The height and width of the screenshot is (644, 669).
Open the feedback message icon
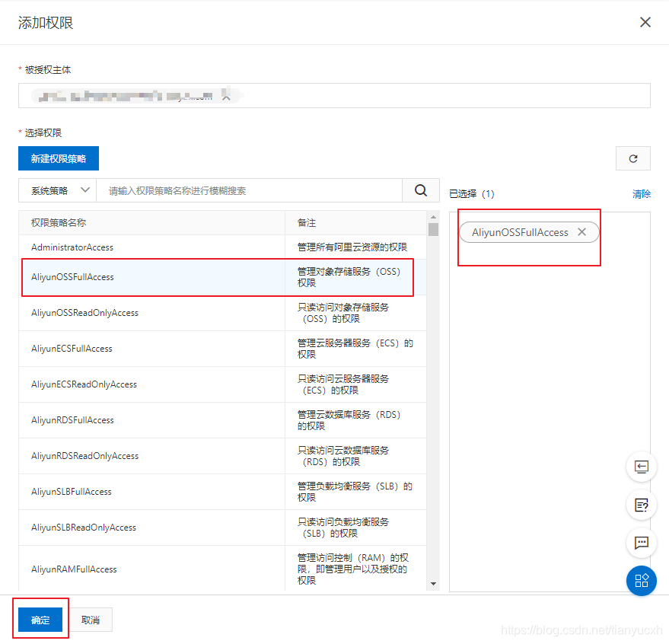click(641, 543)
